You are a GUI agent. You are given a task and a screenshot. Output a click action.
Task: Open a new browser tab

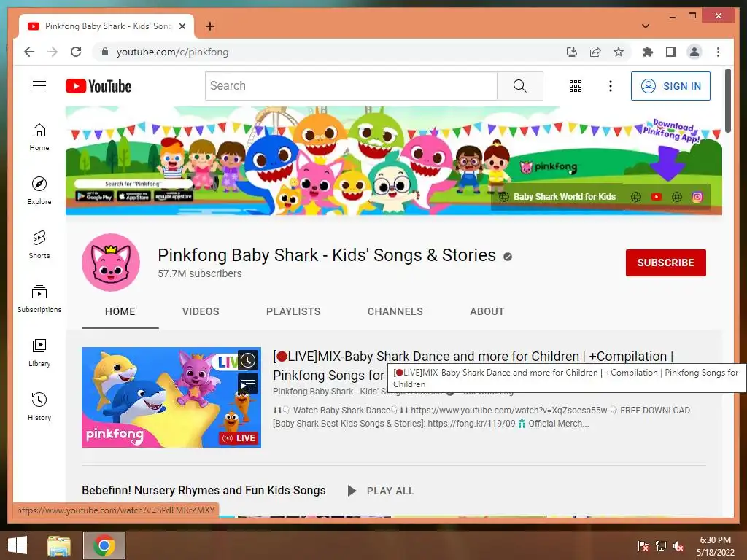coord(210,26)
